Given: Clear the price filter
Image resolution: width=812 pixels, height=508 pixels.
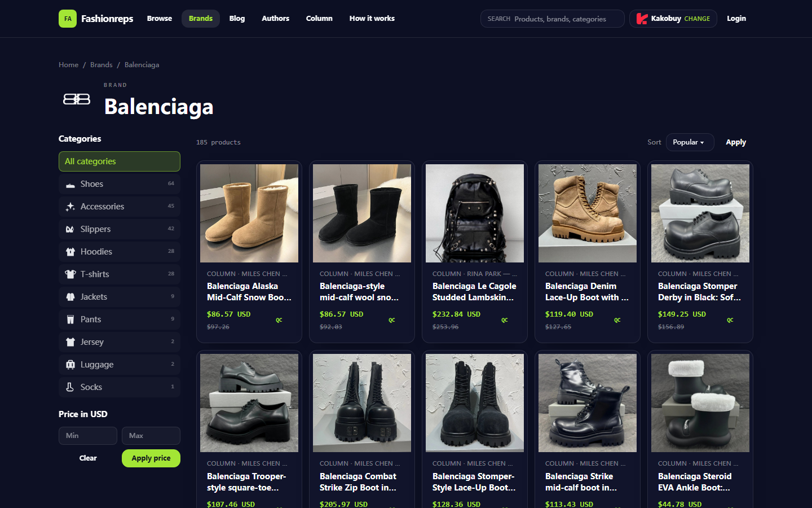Looking at the screenshot, I should (x=88, y=458).
